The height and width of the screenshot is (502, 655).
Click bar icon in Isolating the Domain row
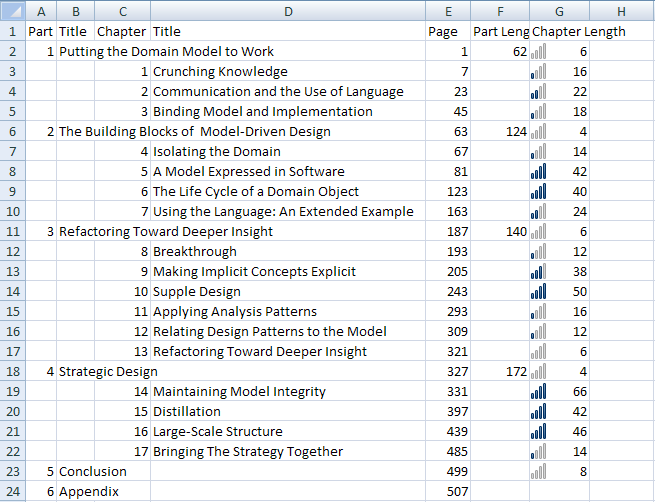tap(538, 151)
